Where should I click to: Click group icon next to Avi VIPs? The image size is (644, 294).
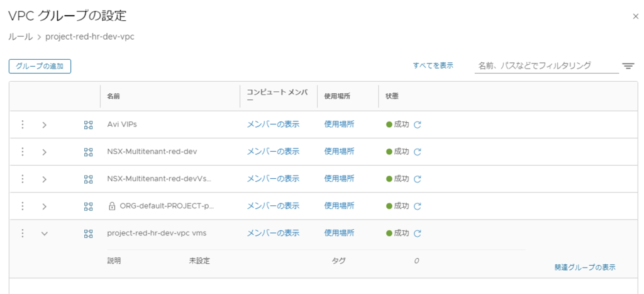point(89,125)
